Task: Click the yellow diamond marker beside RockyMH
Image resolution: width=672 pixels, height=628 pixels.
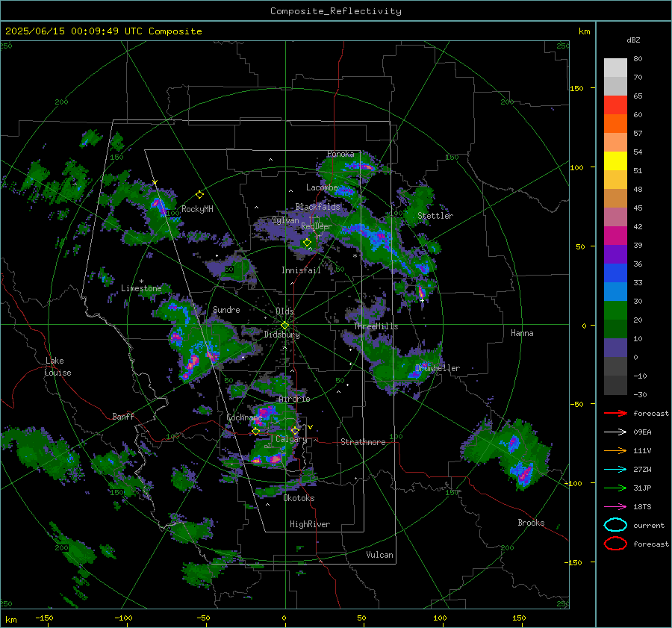Action: tap(199, 195)
